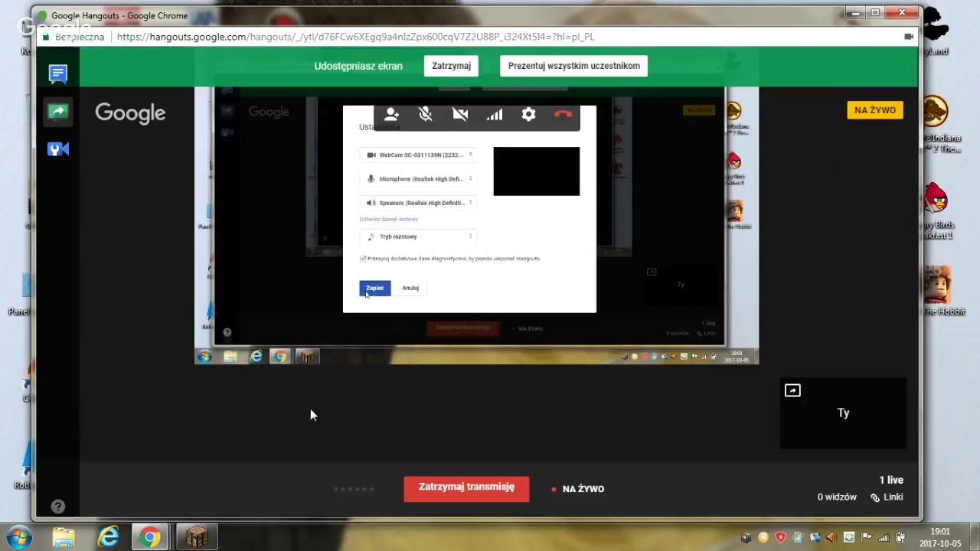Screen dimensions: 980x551
Task: Click Zatrzymaj to stop screen sharing
Action: click(451, 66)
